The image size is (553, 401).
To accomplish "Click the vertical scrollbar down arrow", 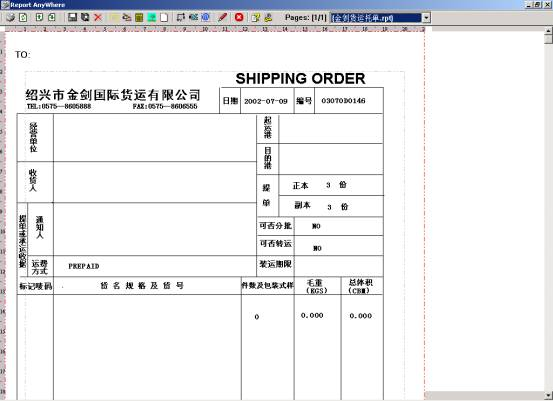I will click(548, 395).
